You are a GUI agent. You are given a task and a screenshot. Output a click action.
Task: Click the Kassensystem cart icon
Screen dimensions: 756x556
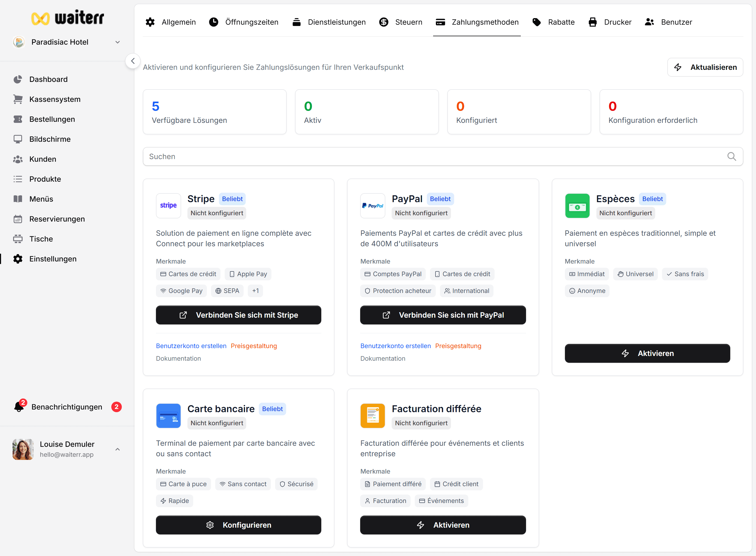coord(18,99)
